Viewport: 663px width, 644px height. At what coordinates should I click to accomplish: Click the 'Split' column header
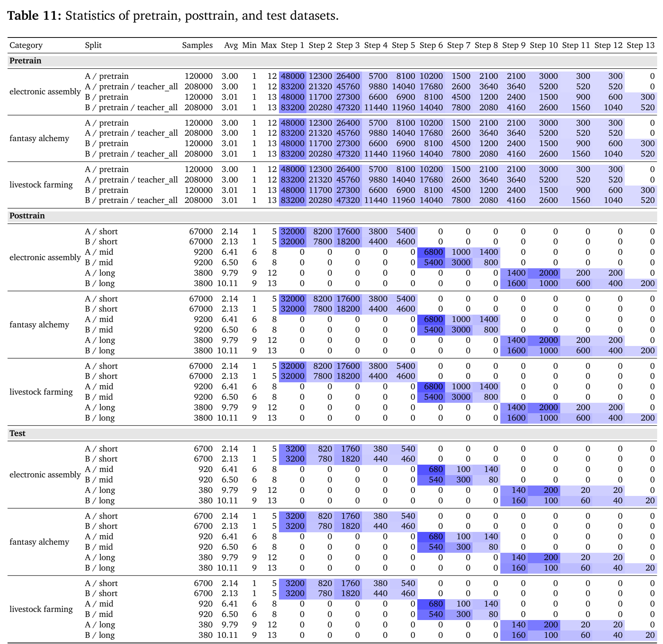click(x=93, y=45)
